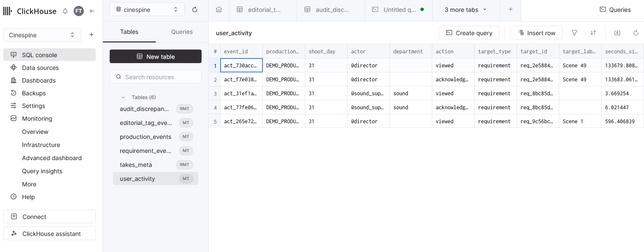Click the action column header
Viewport: 644px width, 252px height.
tap(453, 51)
